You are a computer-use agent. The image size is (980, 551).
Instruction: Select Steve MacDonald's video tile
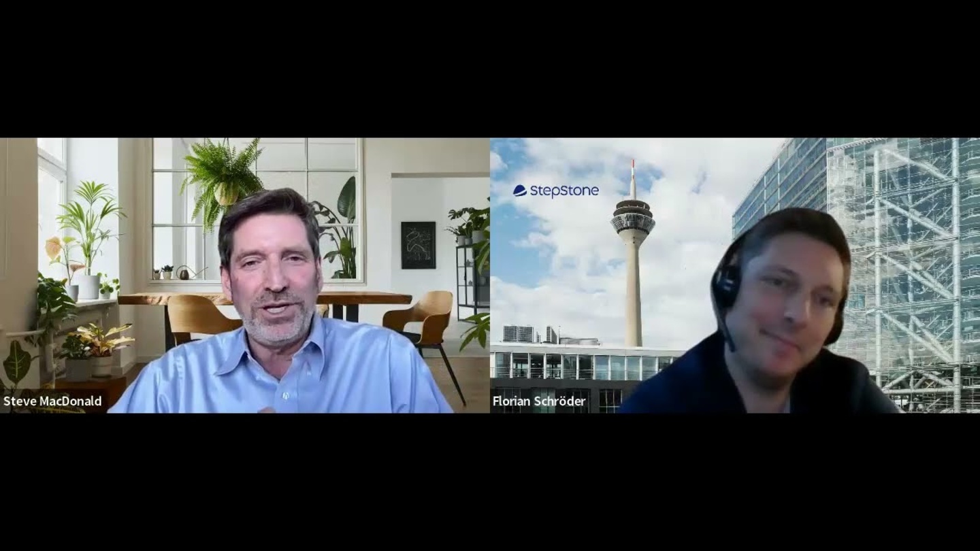click(245, 275)
